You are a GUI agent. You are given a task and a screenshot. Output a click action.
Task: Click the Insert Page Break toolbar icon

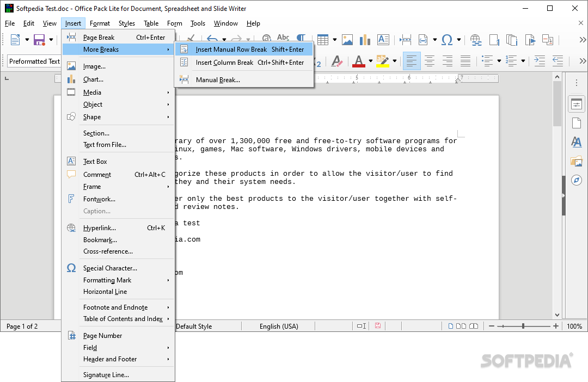(405, 39)
